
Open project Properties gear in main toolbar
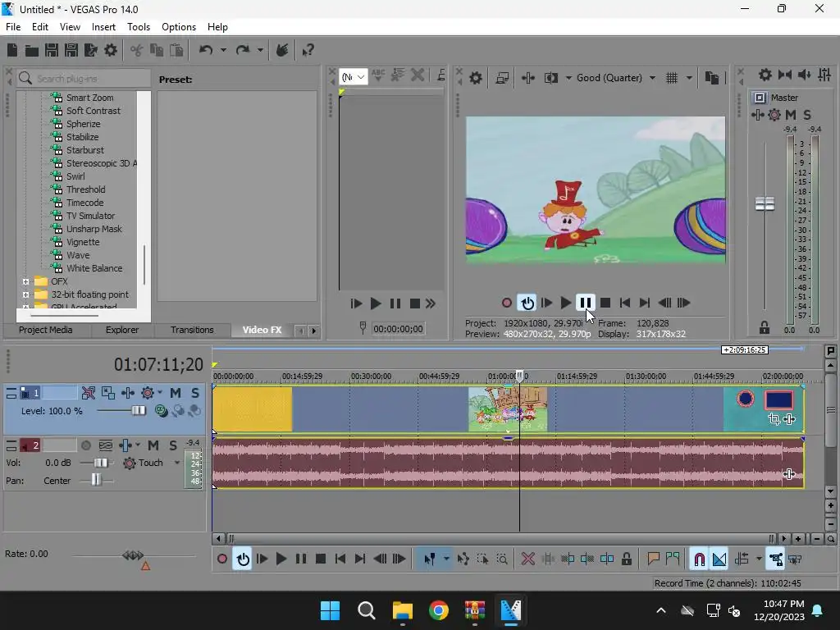[111, 50]
